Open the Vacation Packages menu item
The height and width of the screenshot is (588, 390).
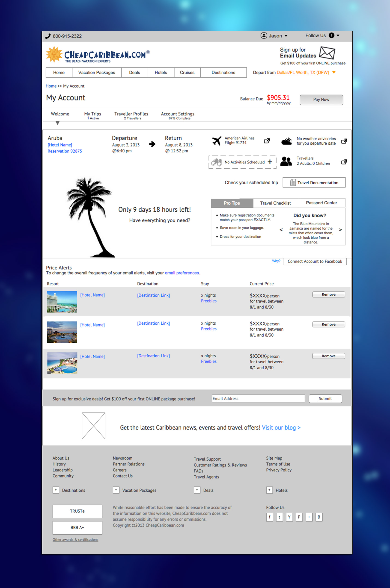pyautogui.click(x=97, y=73)
